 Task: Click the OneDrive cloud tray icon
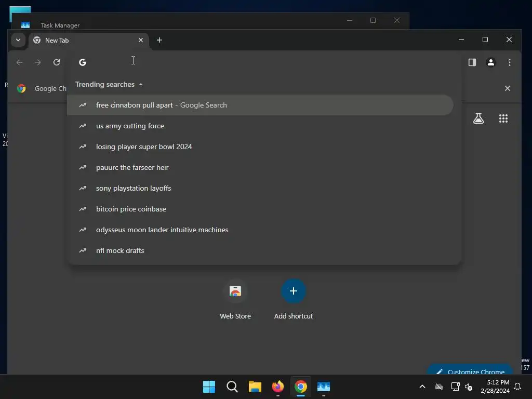point(439,387)
